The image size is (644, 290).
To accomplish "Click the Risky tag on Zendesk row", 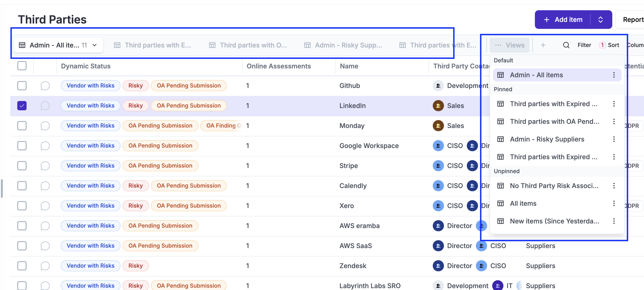I will (135, 266).
